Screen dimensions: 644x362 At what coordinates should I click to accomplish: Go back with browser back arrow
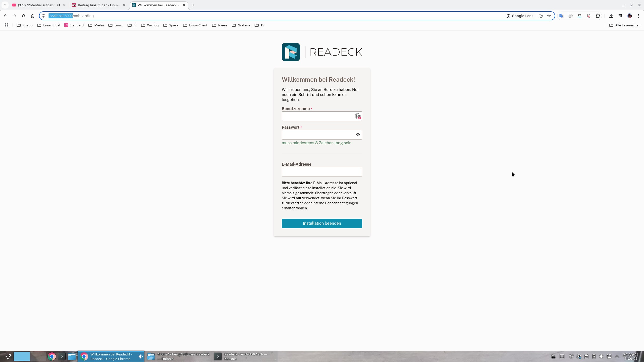(x=6, y=16)
